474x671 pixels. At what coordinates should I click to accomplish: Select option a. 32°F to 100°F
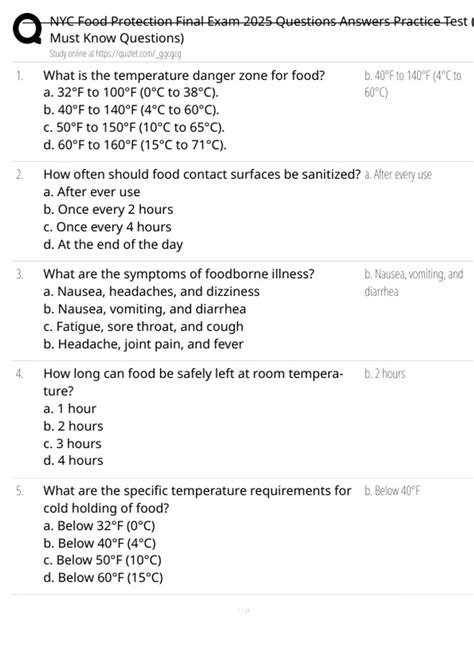[131, 92]
